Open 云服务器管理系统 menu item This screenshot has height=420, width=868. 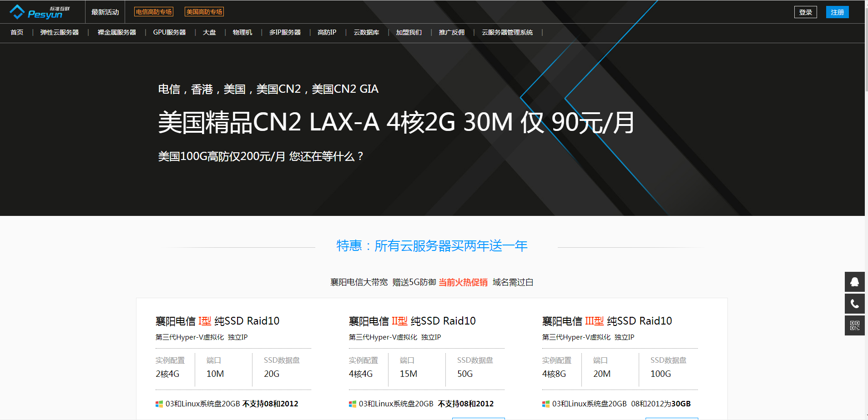[507, 32]
